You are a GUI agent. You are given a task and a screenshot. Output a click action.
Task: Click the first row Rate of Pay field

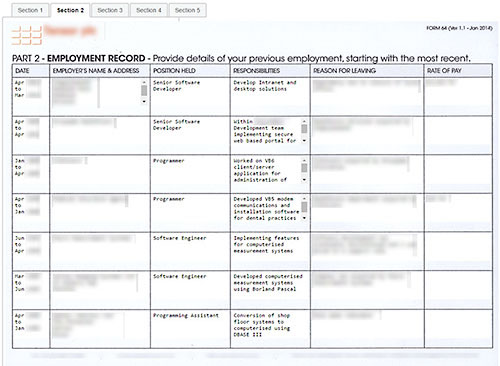pos(458,97)
